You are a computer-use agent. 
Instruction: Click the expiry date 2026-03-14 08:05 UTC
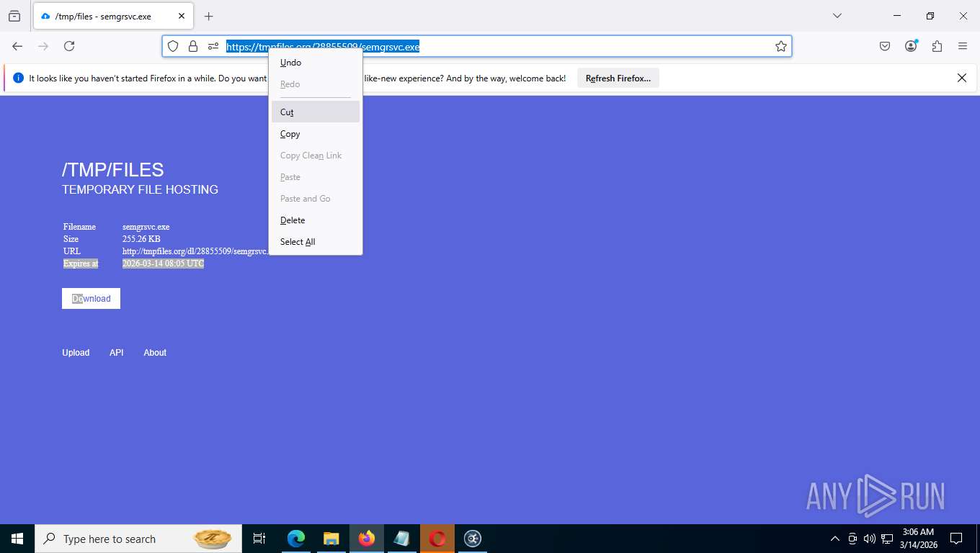163,264
